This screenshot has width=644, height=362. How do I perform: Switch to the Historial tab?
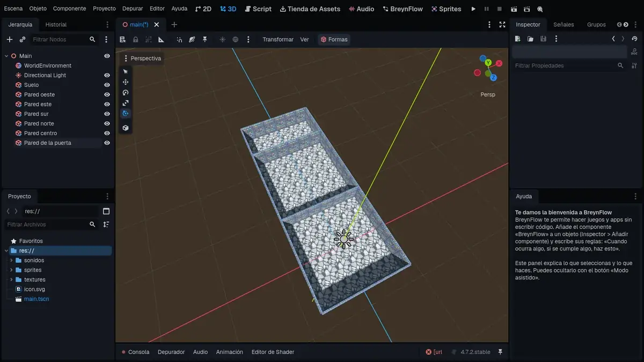click(x=56, y=25)
